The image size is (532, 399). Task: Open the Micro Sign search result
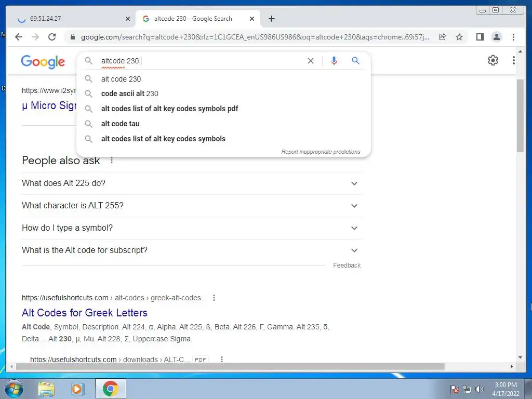(49, 105)
